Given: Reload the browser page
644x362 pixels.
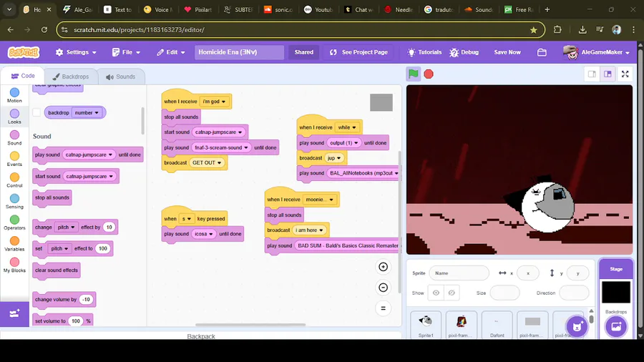Looking at the screenshot, I should coord(44,29).
